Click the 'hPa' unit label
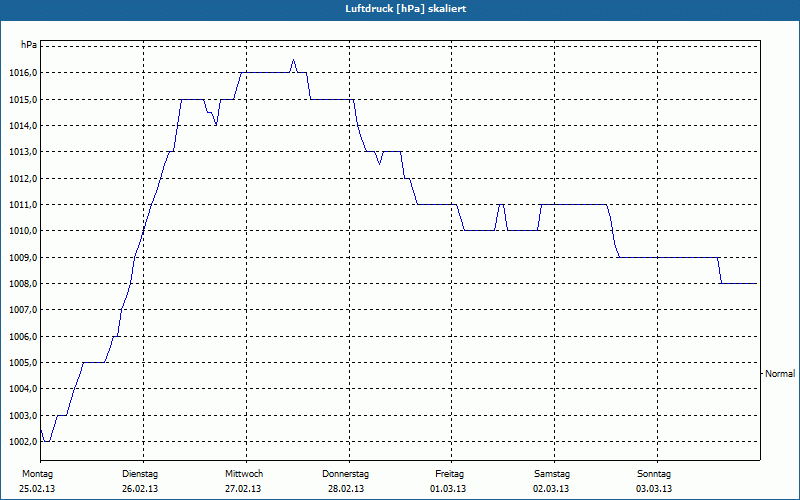800x500 pixels. tap(29, 45)
